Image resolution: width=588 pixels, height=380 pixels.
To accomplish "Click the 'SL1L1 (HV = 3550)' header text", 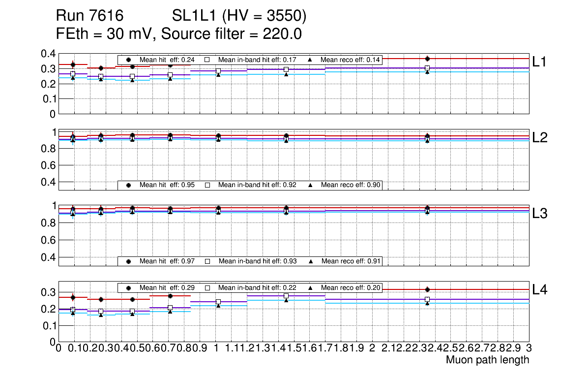I will coord(239,17).
